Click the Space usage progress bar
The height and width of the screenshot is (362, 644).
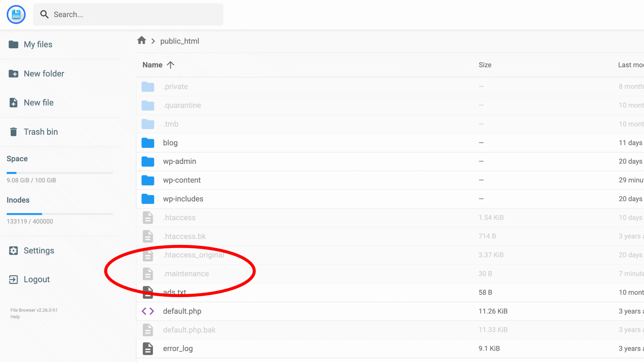[x=60, y=173]
